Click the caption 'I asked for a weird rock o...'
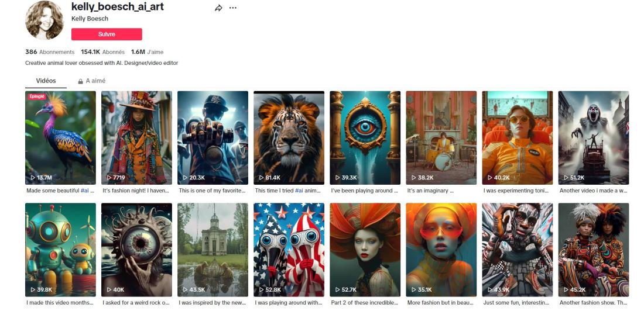Screen dimensions: 644x311 tap(136, 303)
